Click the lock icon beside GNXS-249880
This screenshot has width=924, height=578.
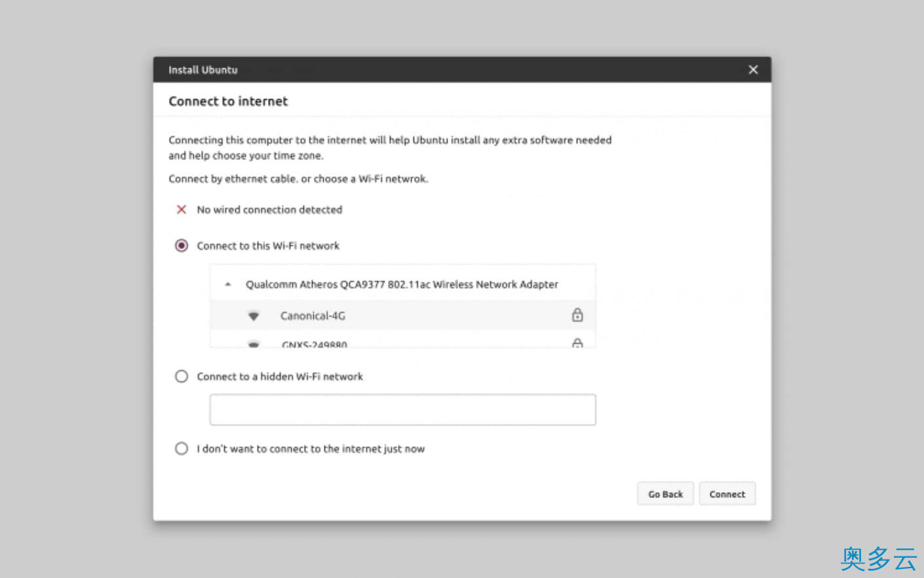577,343
